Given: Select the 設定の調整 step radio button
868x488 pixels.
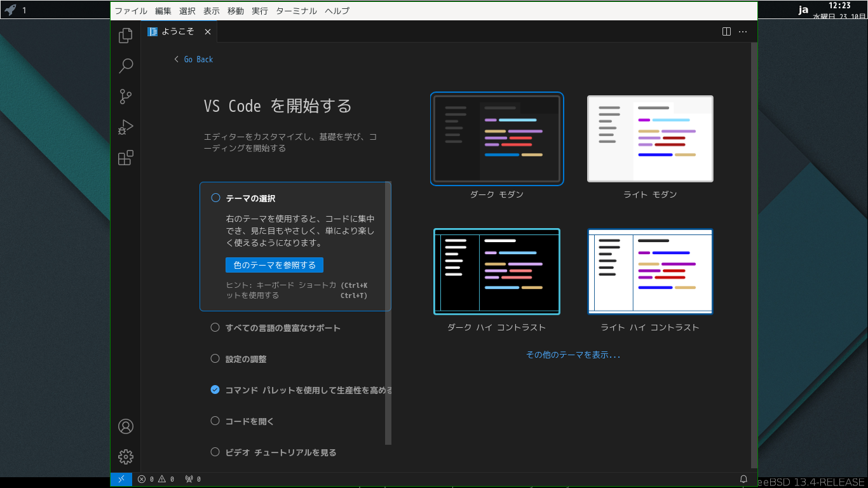Looking at the screenshot, I should click(x=215, y=358).
